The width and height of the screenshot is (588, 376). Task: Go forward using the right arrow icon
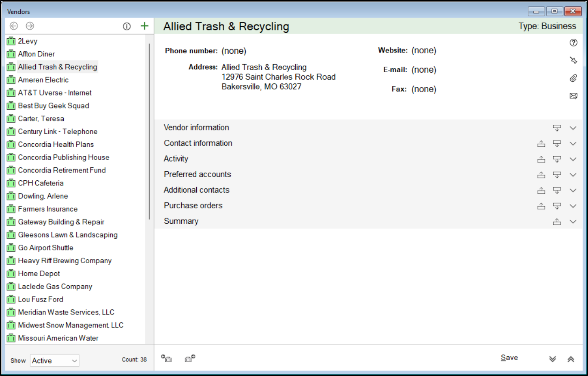pyautogui.click(x=30, y=26)
